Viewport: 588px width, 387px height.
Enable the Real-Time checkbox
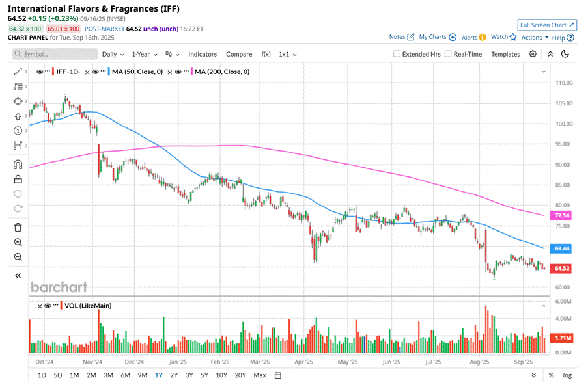click(x=448, y=53)
